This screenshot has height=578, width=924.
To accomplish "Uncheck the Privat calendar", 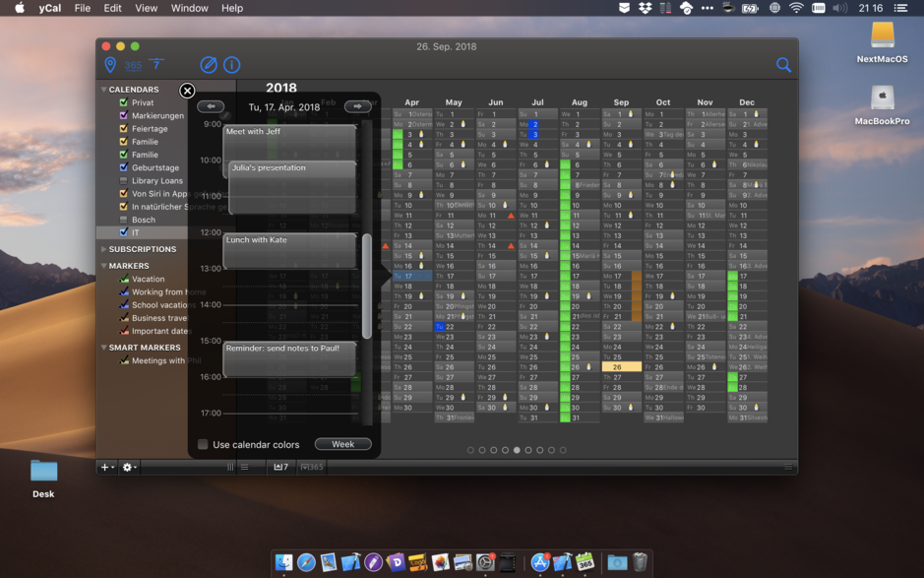I will tap(122, 102).
